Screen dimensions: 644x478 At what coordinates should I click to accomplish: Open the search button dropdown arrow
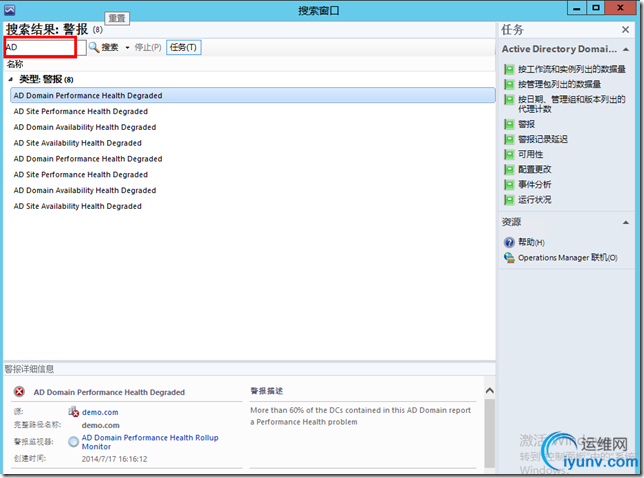click(x=127, y=48)
